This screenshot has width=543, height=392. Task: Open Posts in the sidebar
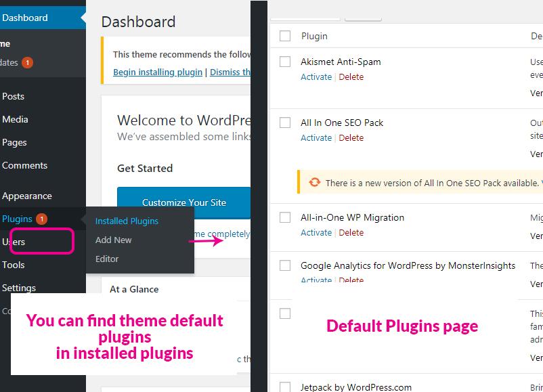(13, 96)
